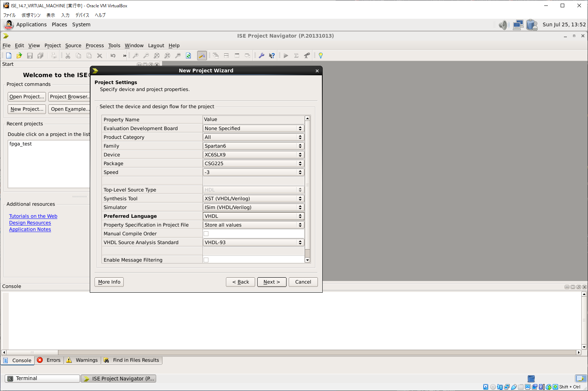Click the network computers icon in top panel
Screen dimensions: 588x391
[518, 25]
